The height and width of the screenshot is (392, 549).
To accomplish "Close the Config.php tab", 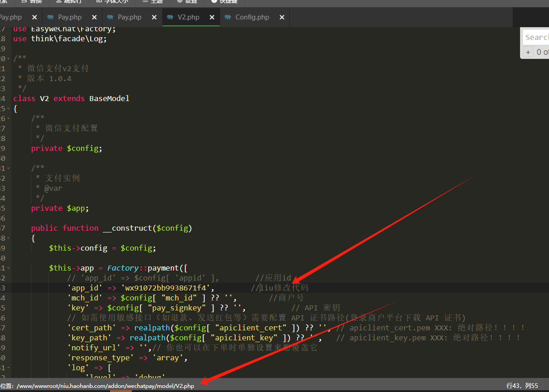I will tap(282, 17).
